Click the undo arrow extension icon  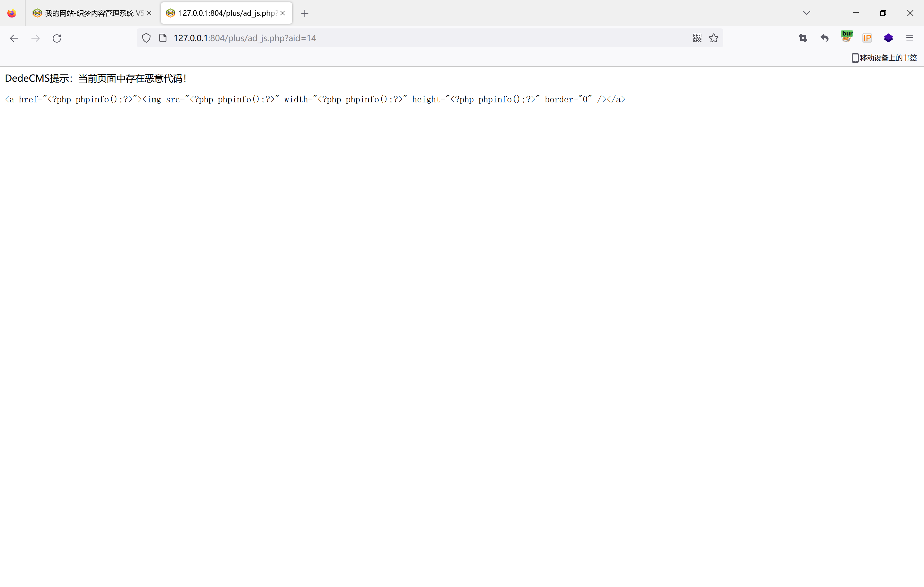[x=824, y=38]
